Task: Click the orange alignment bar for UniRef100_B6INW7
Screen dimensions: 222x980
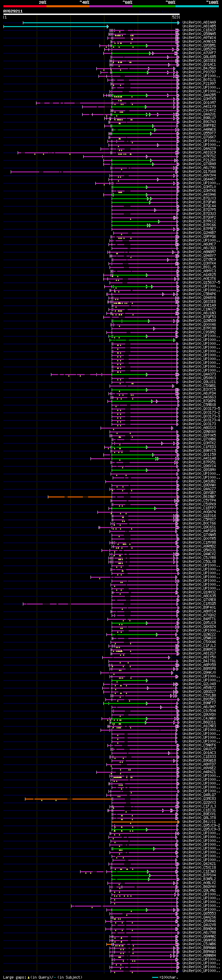Action: coord(80,497)
